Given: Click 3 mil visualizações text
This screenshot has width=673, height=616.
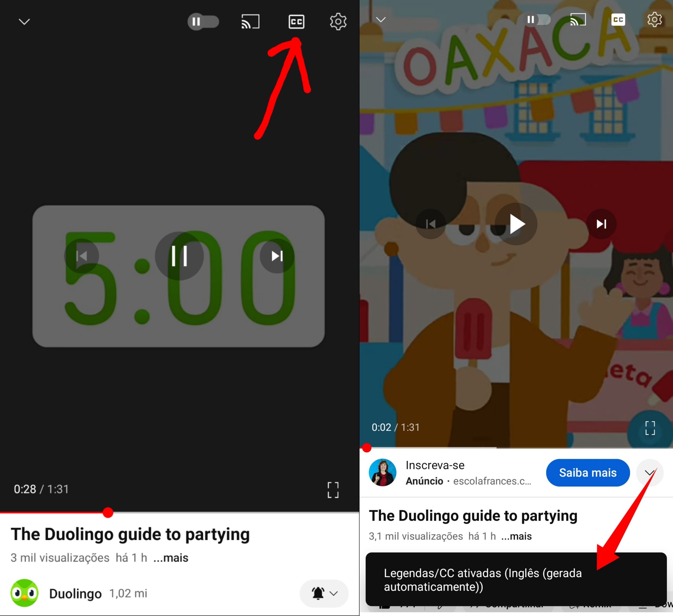Looking at the screenshot, I should (60, 558).
